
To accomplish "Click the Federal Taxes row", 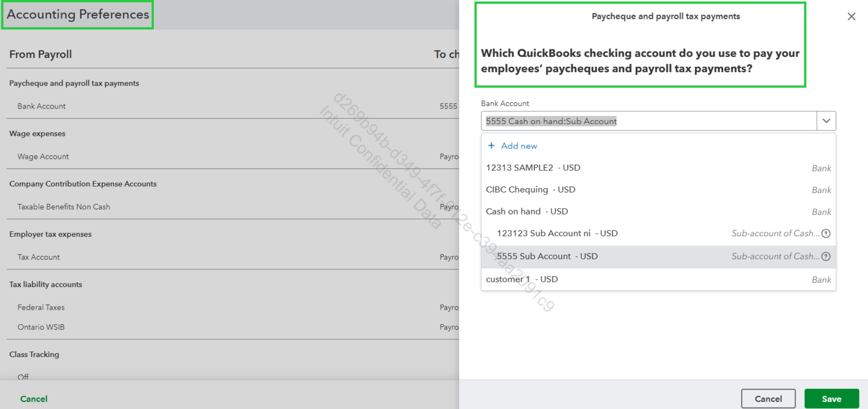I will pyautogui.click(x=232, y=307).
